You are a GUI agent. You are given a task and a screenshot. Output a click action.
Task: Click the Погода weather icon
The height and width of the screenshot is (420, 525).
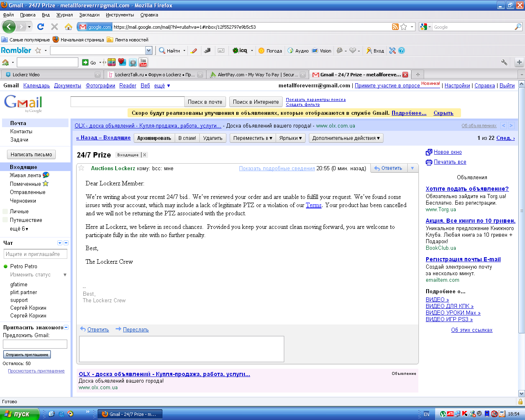[x=270, y=50]
